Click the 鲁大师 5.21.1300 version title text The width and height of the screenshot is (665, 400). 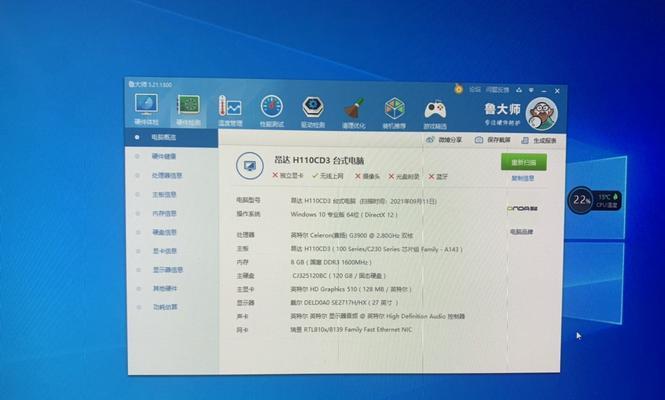[151, 85]
